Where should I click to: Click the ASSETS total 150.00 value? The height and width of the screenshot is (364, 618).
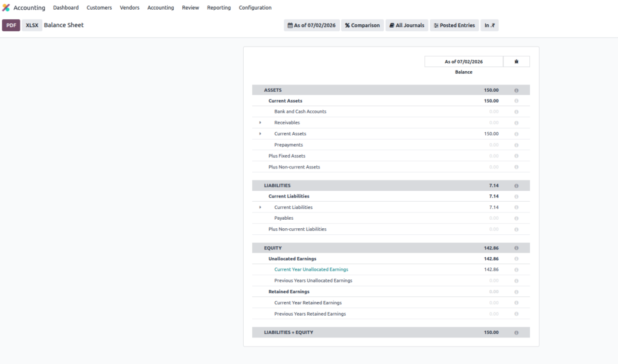(x=491, y=90)
